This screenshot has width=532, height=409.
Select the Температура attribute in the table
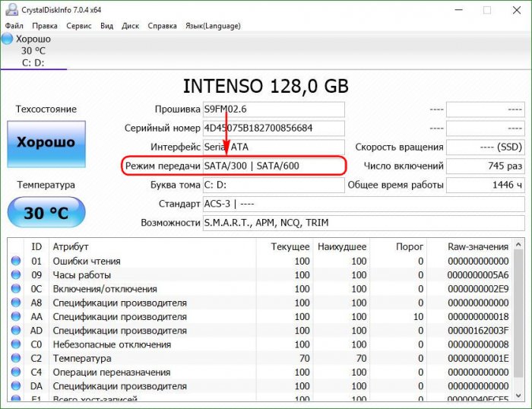[x=82, y=358]
